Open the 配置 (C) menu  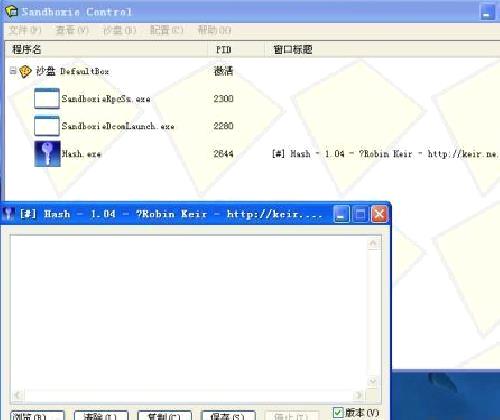click(x=167, y=30)
